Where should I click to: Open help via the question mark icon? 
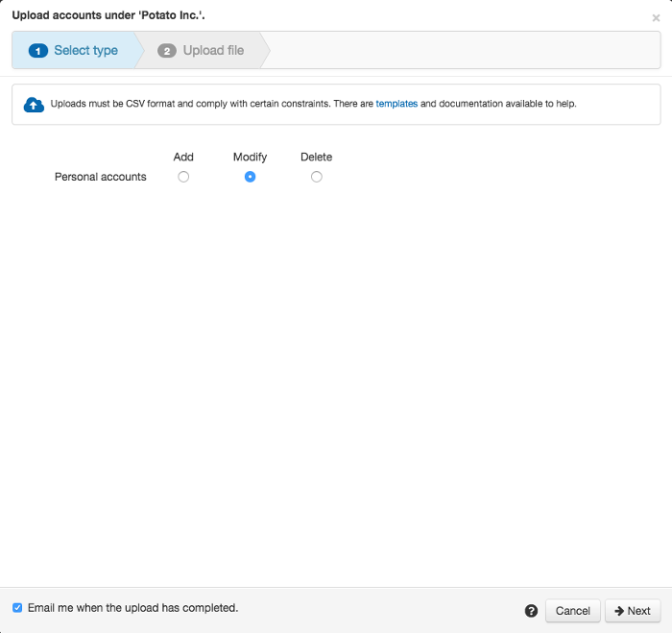coord(531,611)
